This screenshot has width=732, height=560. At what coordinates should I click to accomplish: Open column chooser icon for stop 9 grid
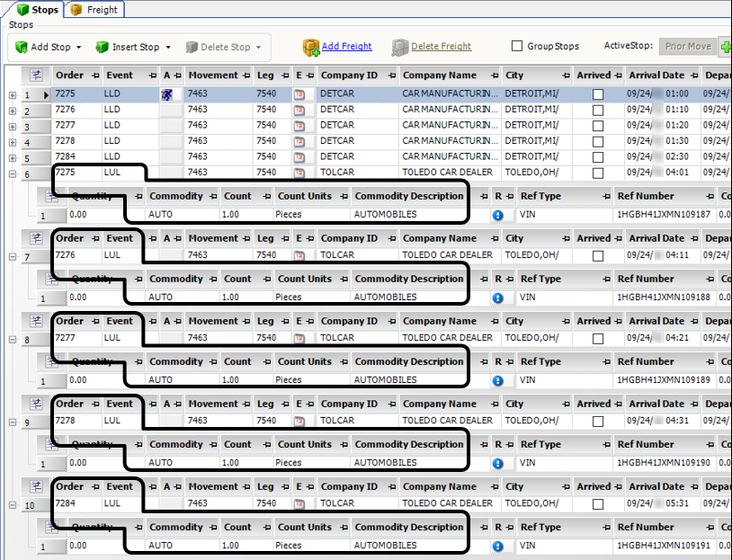[x=36, y=404]
